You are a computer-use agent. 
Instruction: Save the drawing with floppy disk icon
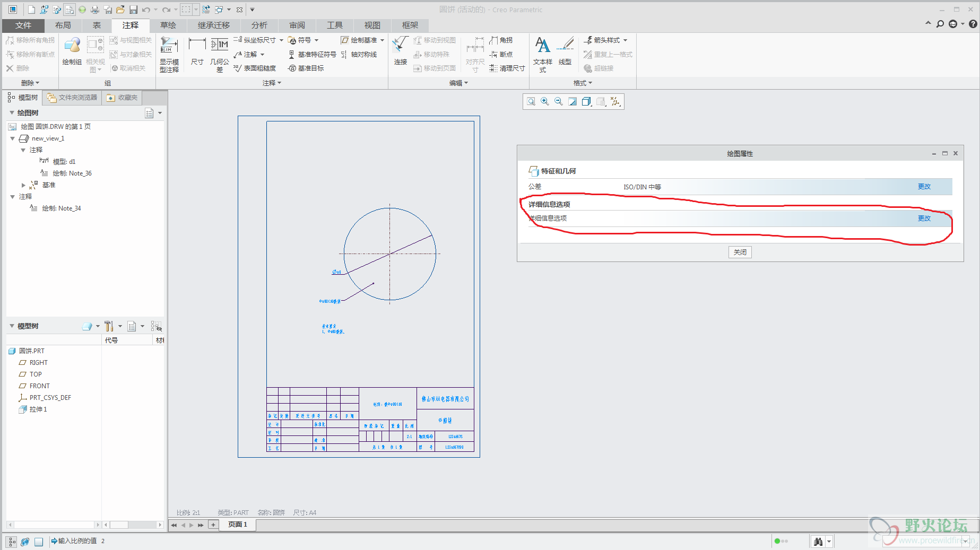133,10
